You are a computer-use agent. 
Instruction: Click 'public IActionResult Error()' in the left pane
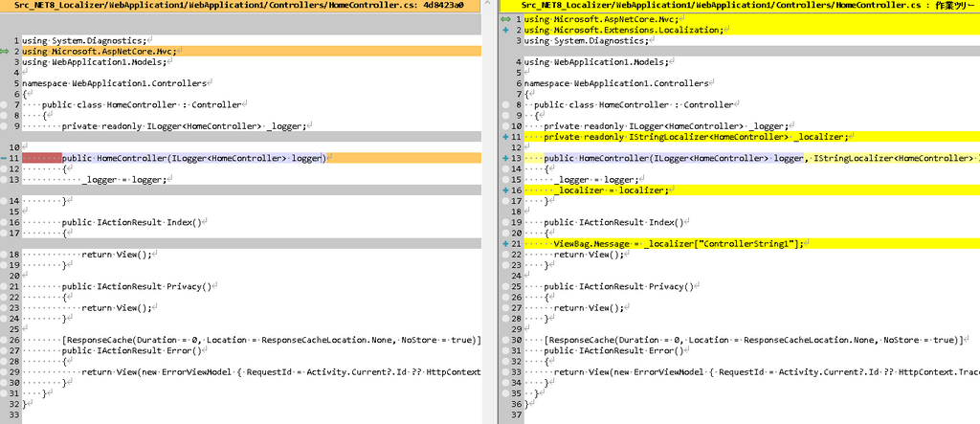[x=132, y=350]
